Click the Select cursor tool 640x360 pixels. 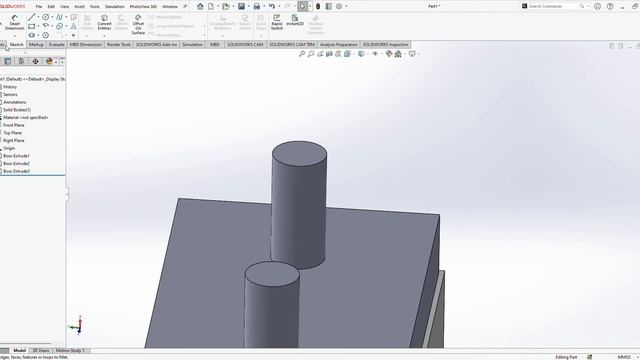pos(303,6)
